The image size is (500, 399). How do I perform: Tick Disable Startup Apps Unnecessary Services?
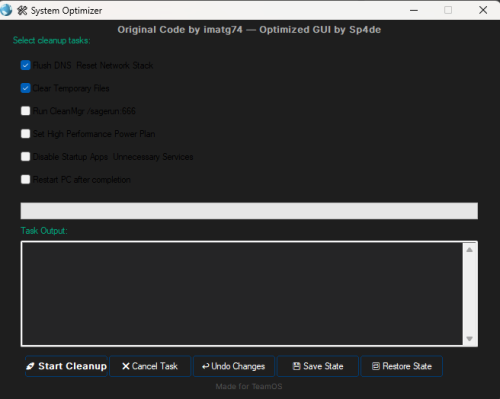pos(25,157)
